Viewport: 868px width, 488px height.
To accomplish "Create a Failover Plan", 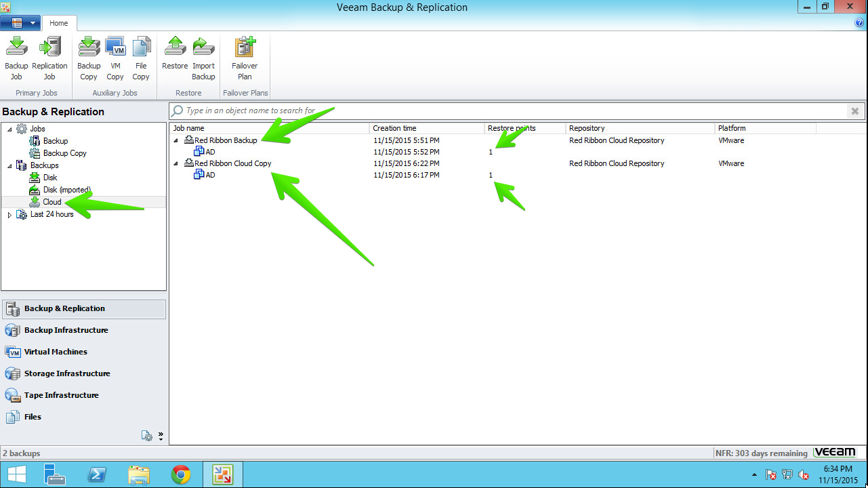I will (x=245, y=58).
